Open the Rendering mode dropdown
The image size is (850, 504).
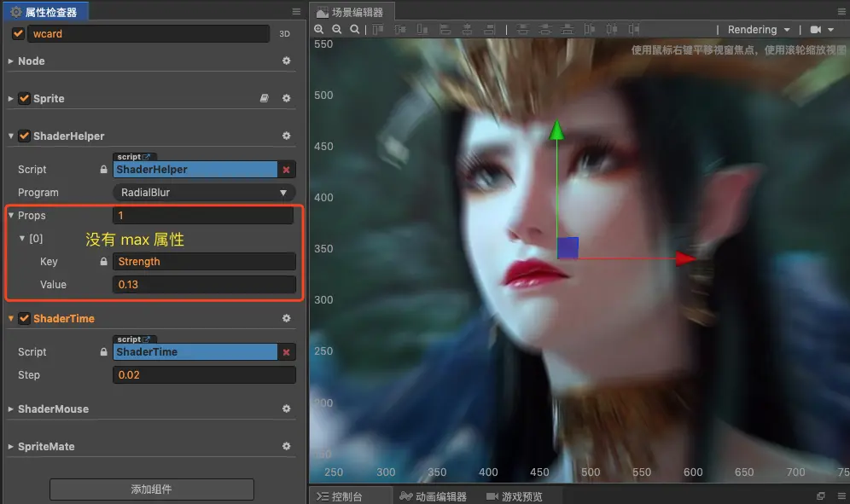coord(759,30)
